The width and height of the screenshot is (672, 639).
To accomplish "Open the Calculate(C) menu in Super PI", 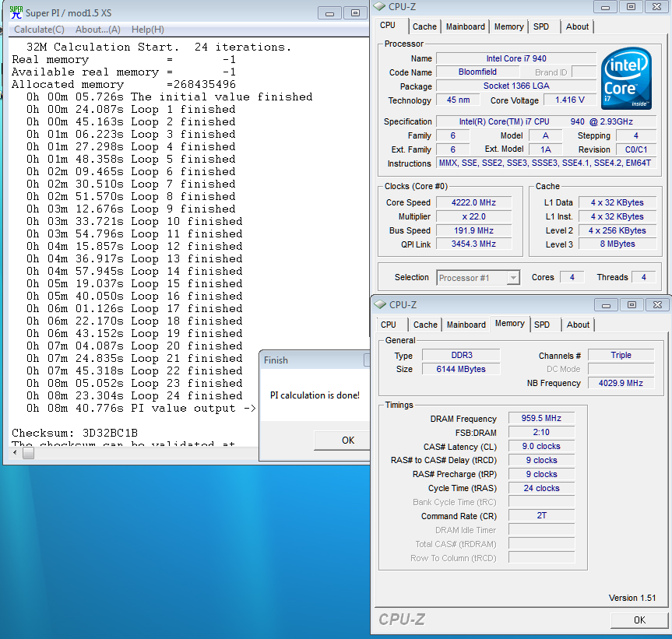I will [39, 30].
